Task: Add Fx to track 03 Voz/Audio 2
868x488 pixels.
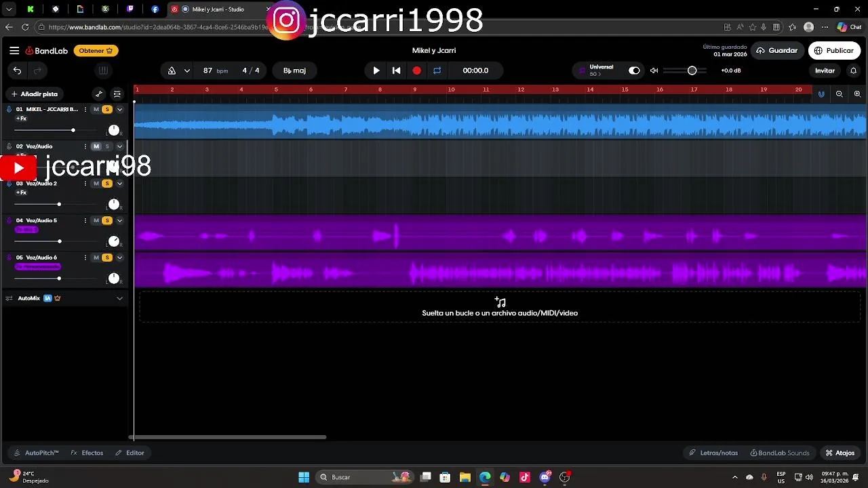Action: point(22,192)
